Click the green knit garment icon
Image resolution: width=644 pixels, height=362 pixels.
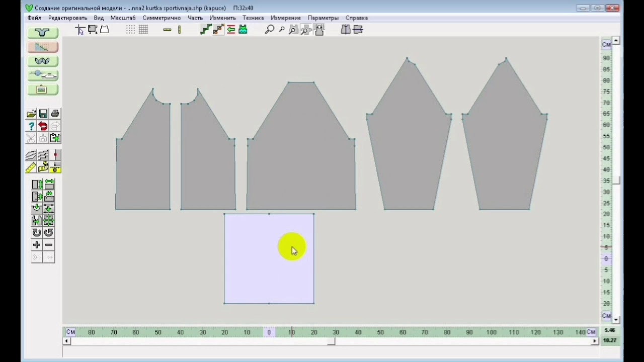tap(243, 30)
